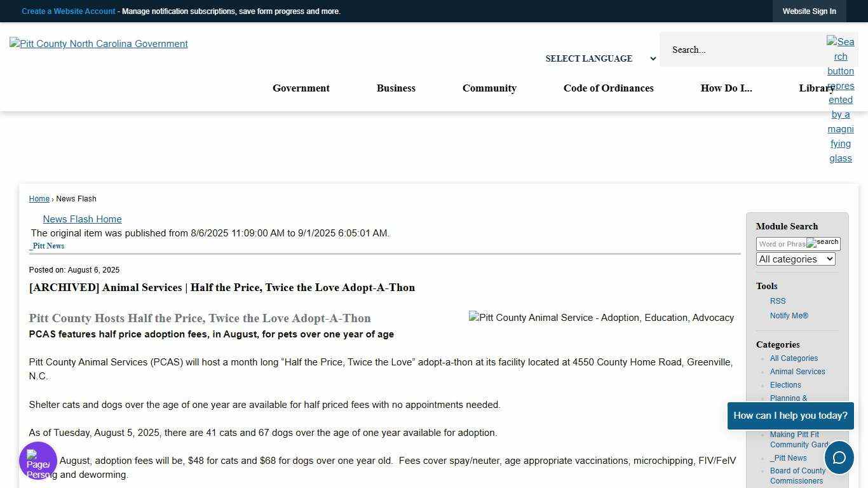The image size is (868, 488).
Task: Open the Pitt County Animal Service image
Action: [601, 318]
